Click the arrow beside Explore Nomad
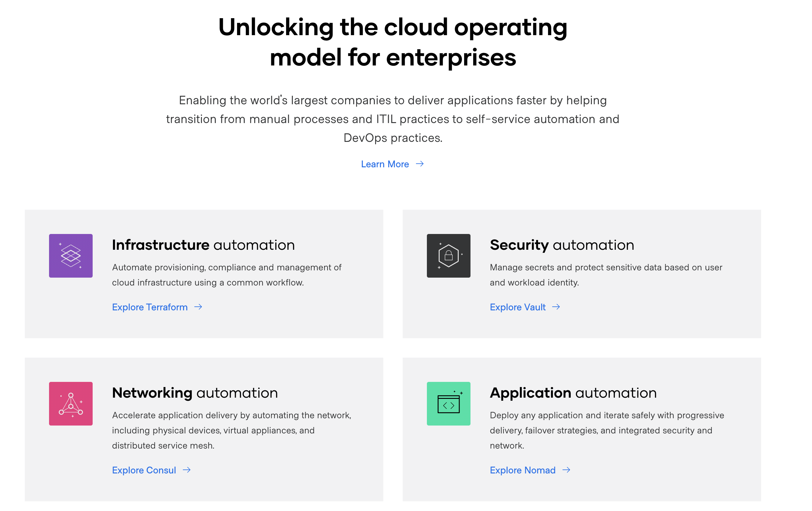The image size is (812, 511). click(566, 469)
